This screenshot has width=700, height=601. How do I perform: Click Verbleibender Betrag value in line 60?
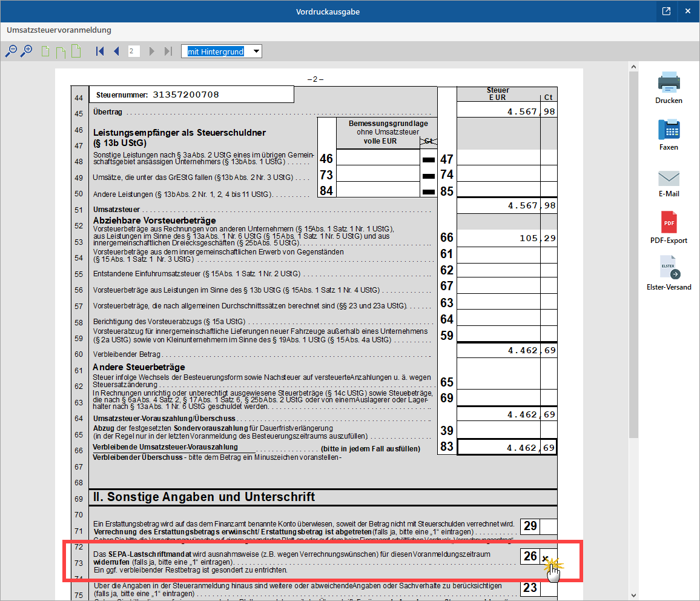click(x=507, y=350)
